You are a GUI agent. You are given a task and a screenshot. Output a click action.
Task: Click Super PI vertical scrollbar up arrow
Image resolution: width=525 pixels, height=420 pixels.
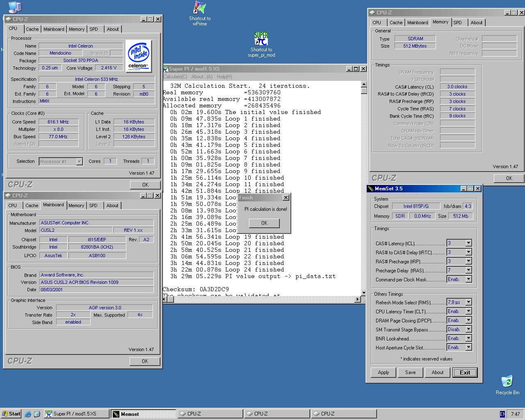click(x=363, y=84)
